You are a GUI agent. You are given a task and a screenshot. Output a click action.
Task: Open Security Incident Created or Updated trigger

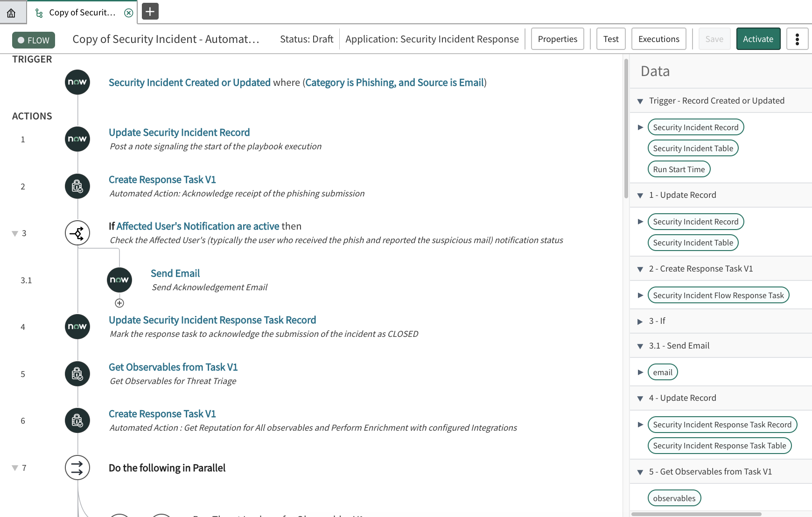point(189,83)
